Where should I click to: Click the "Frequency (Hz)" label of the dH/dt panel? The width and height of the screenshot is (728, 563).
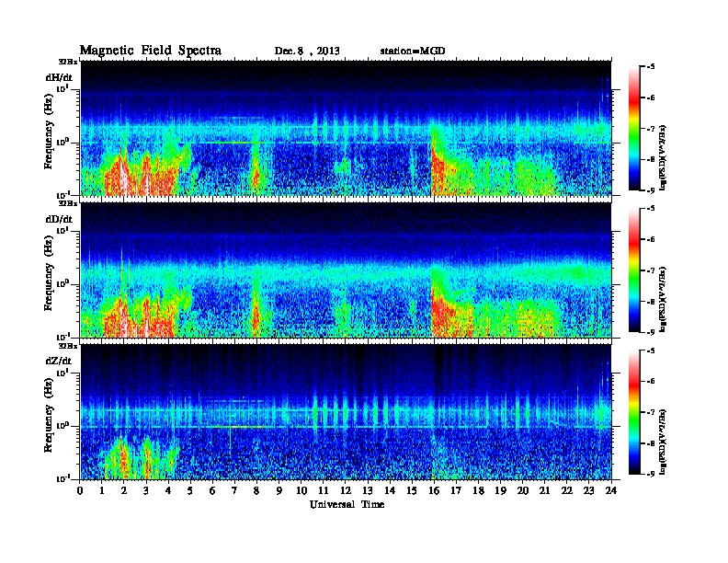pos(49,131)
